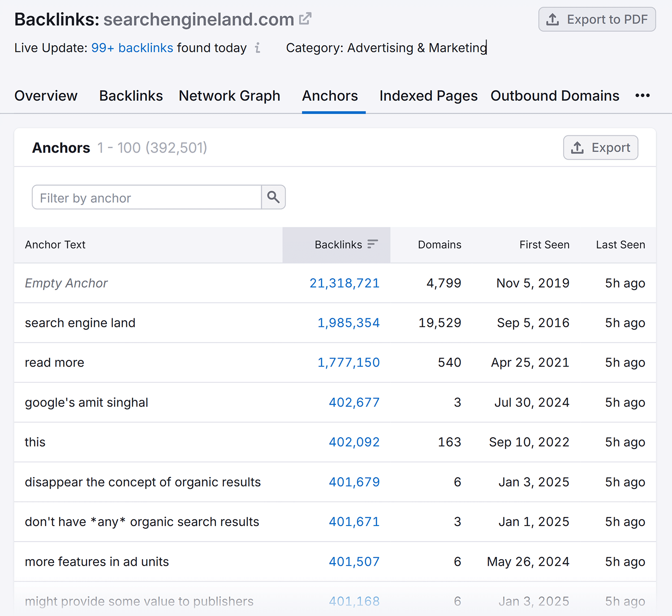Open backlinks count 21,318,721
The height and width of the screenshot is (616, 672).
click(x=345, y=283)
